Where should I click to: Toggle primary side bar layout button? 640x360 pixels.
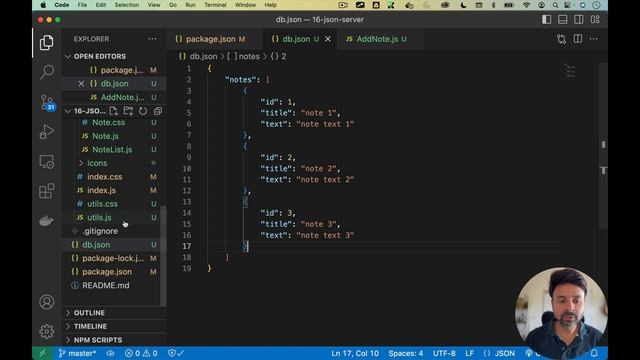[x=547, y=20]
